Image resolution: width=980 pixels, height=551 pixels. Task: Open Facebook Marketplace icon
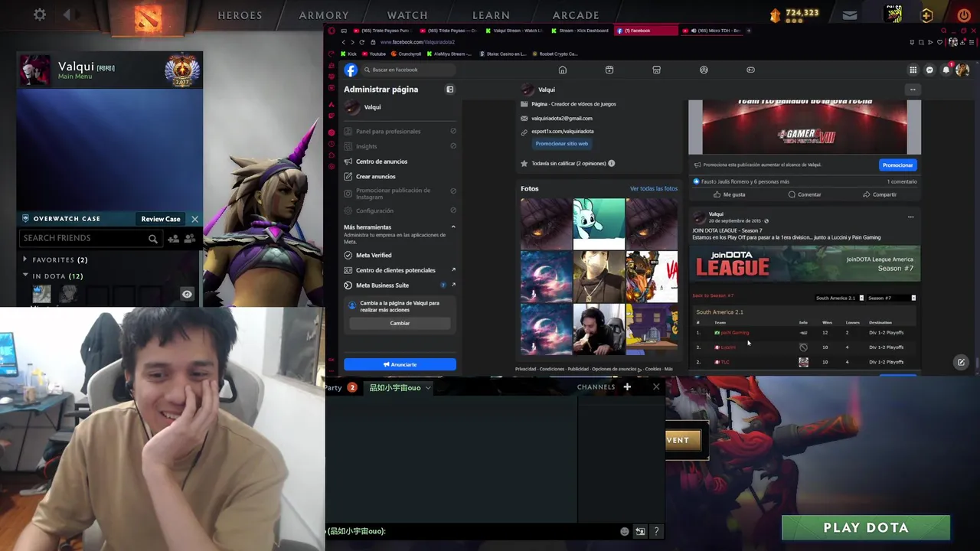click(x=656, y=70)
